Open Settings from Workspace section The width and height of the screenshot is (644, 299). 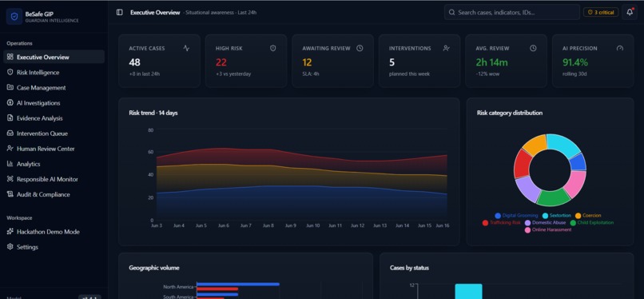(x=54, y=247)
